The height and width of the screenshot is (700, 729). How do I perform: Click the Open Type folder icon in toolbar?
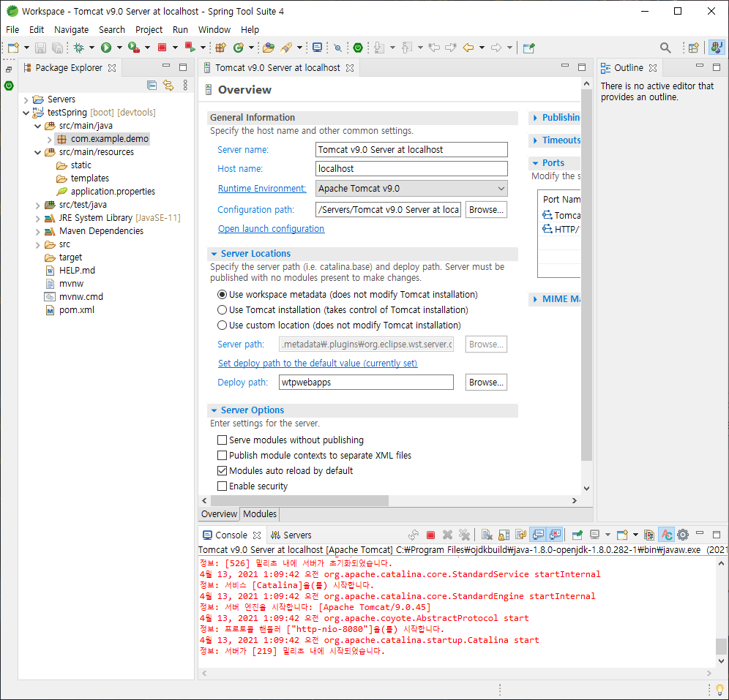[269, 48]
